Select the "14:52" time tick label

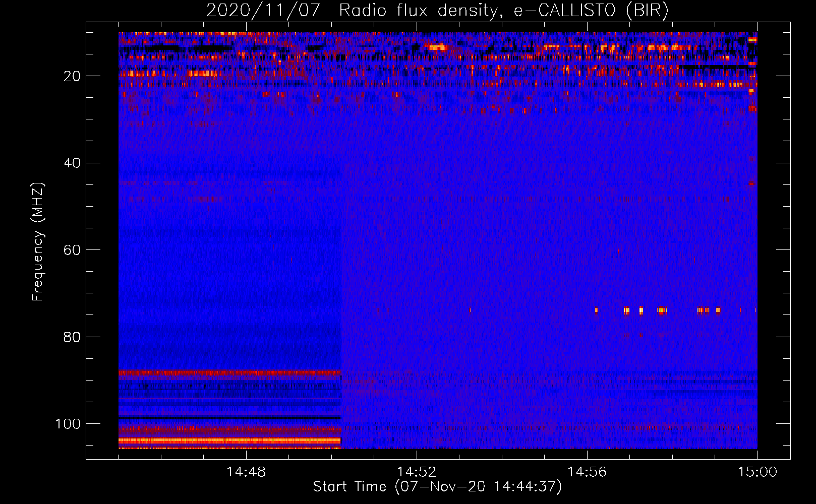point(417,472)
